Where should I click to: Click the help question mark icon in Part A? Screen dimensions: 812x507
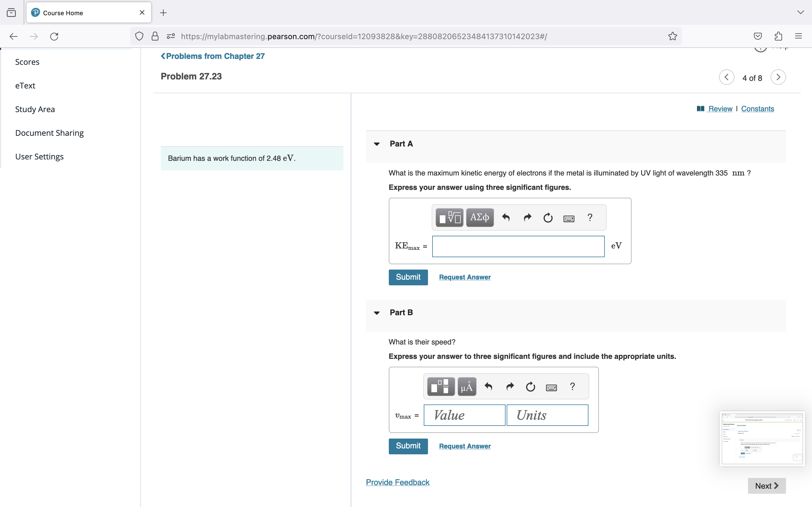[590, 217]
